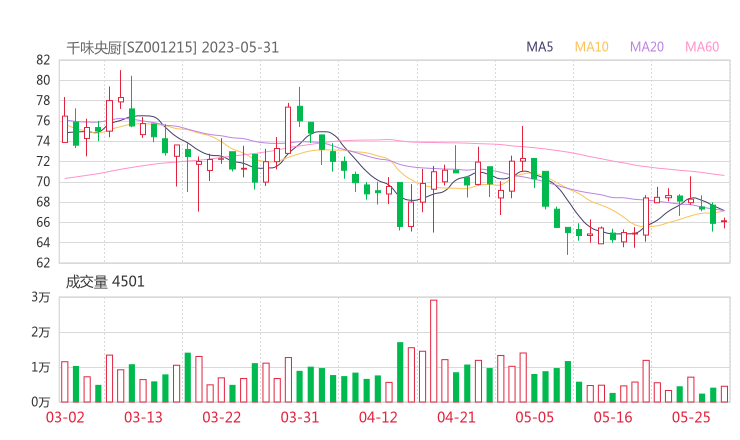Screen dimensions: 740x440
Task: Click the 78 price axis label
Action: point(43,101)
